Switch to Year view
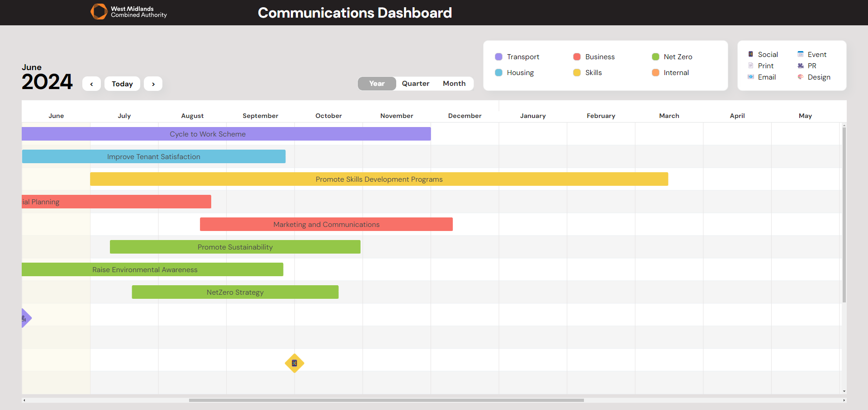The image size is (868, 410). [377, 84]
